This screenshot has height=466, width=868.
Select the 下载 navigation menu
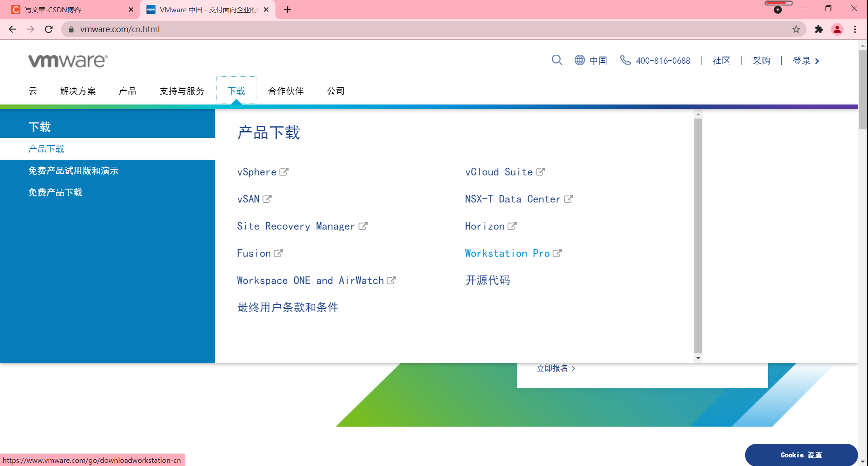[x=236, y=91]
